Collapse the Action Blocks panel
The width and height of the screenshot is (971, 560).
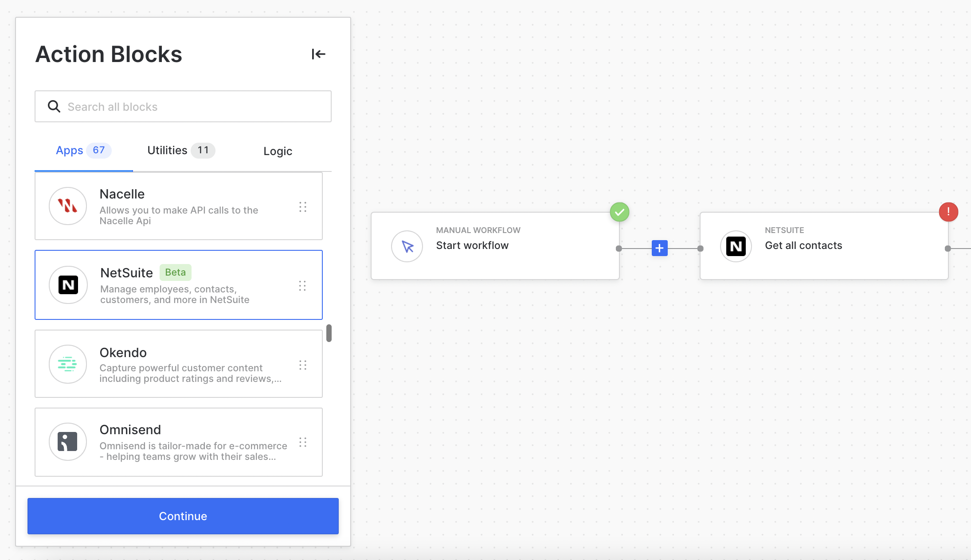318,54
